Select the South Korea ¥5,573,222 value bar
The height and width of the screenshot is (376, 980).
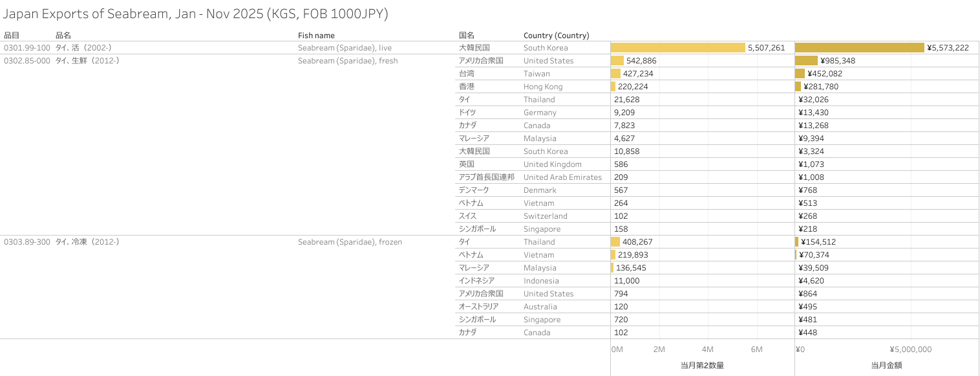(859, 48)
